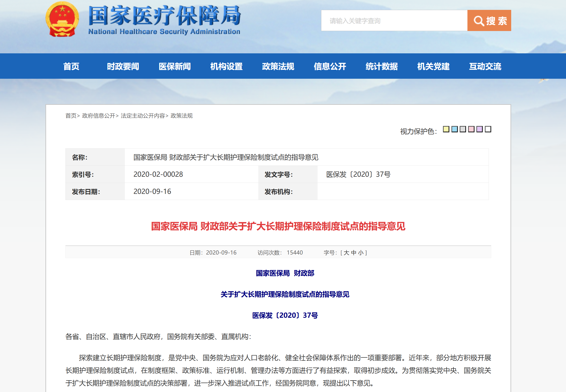Open the 首页 navigation menu item
566x392 pixels.
[x=71, y=66]
